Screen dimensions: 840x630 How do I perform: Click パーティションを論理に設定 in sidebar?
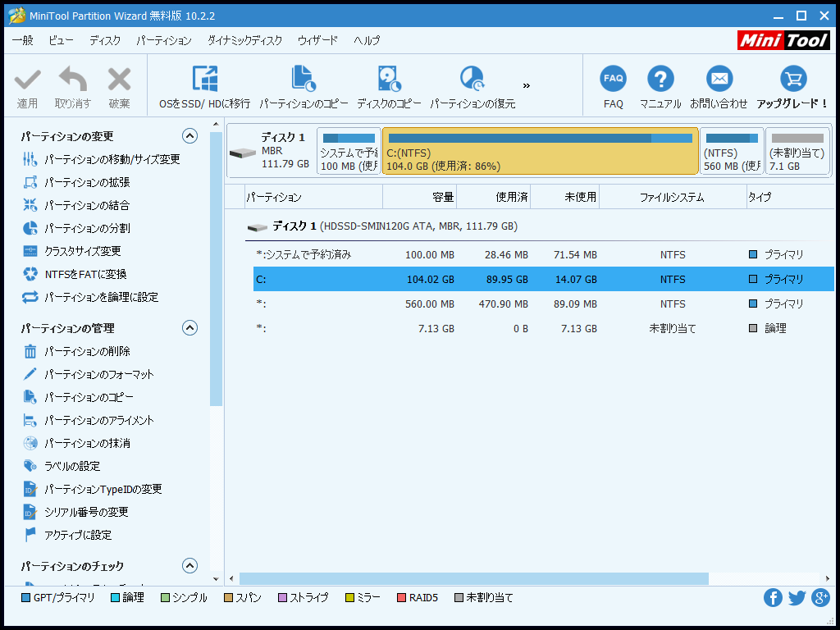coord(90,297)
